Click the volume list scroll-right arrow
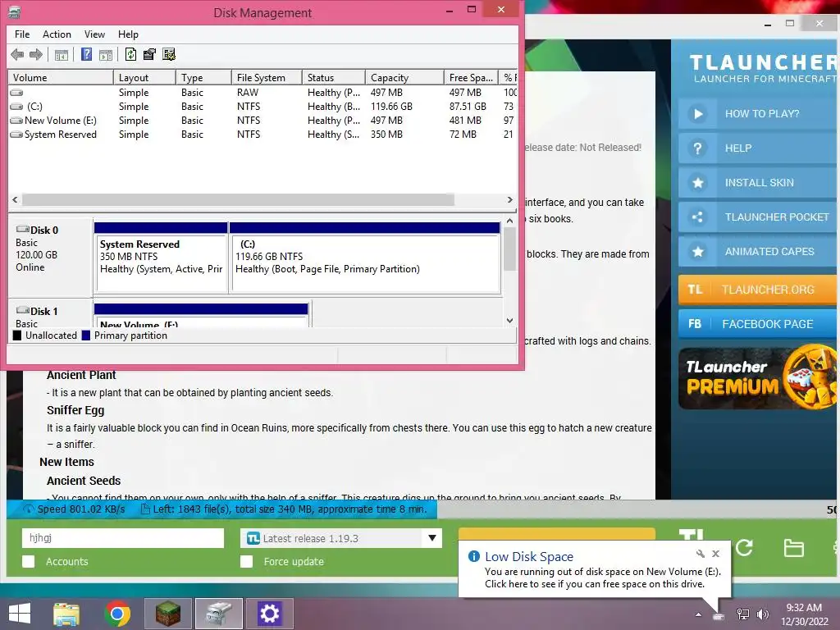Screen dimensions: 840x630 coord(509,200)
